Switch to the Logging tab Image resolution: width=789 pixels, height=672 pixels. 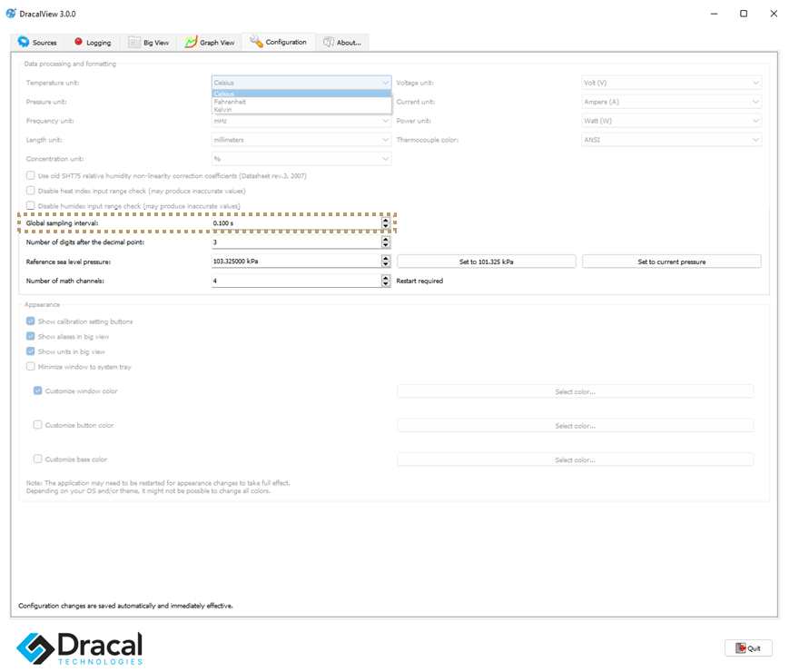point(92,43)
